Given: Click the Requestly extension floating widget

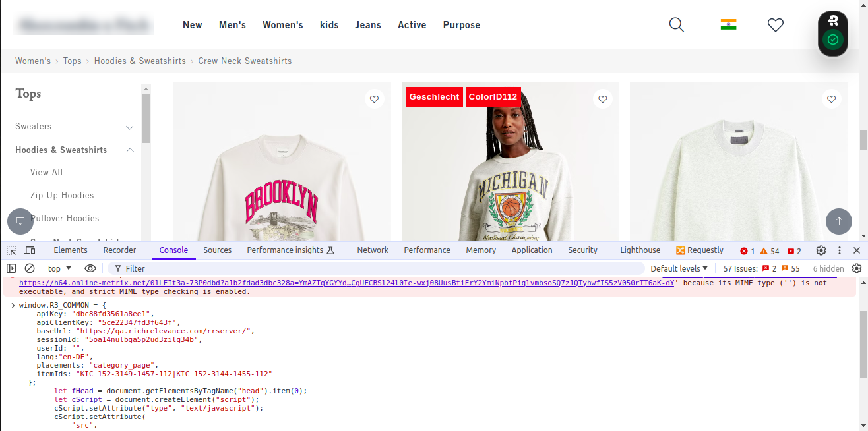Looking at the screenshot, I should [x=833, y=34].
